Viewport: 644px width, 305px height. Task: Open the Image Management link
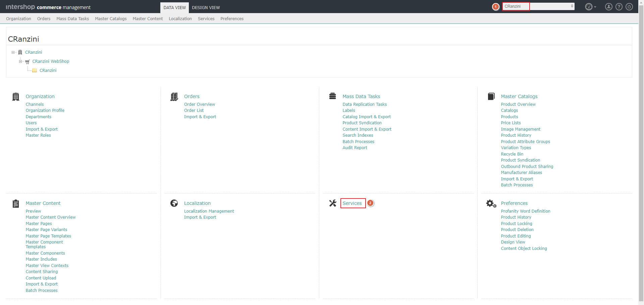pos(521,129)
